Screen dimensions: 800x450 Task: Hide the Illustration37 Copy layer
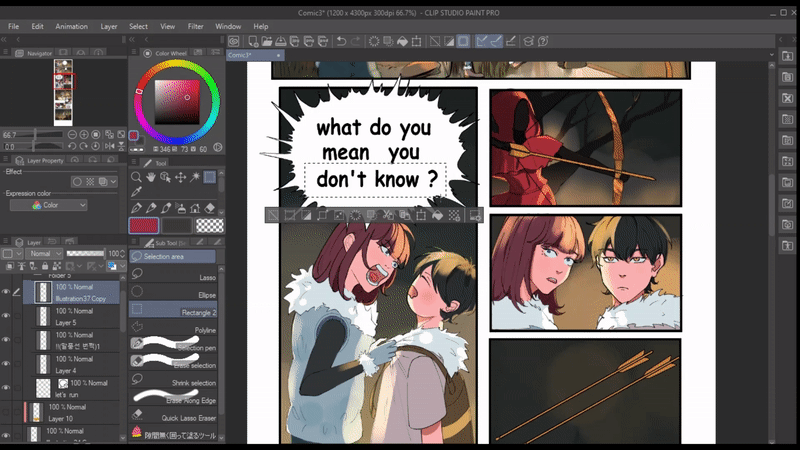click(6, 292)
